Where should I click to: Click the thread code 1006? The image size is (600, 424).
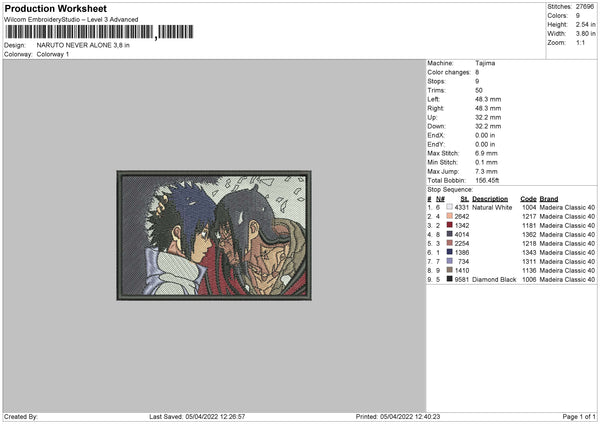click(x=529, y=279)
